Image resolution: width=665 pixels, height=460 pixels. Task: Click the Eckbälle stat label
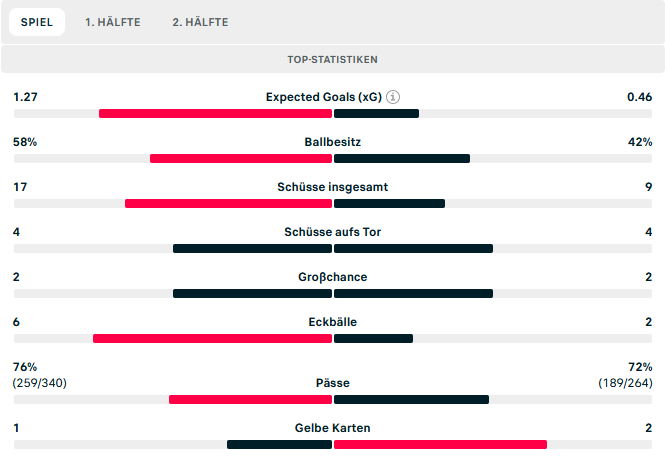(332, 322)
